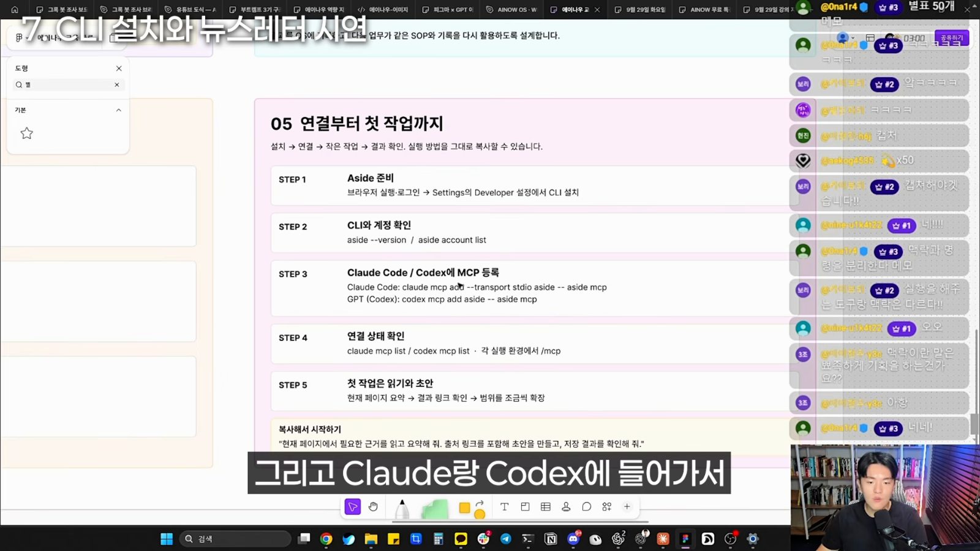Image resolution: width=980 pixels, height=551 pixels.
Task: Open the Settings gear on the taskbar
Action: (x=753, y=539)
